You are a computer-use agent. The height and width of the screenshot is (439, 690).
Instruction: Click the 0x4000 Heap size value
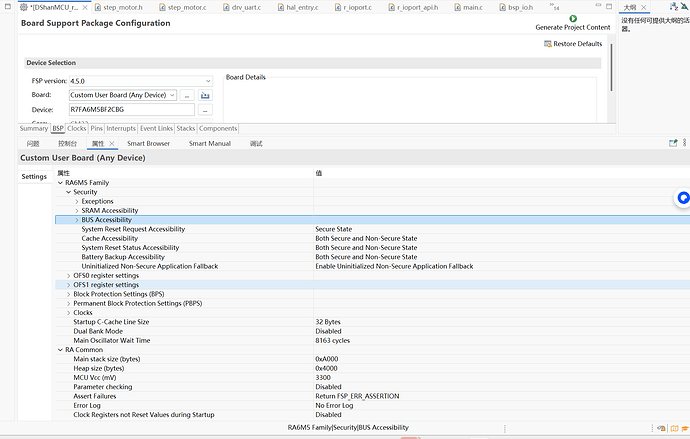(327, 369)
